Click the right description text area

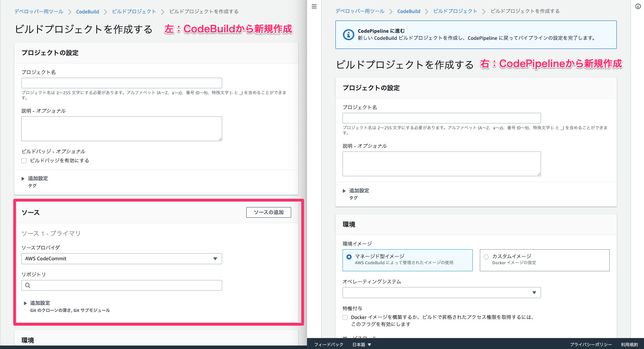(441, 164)
